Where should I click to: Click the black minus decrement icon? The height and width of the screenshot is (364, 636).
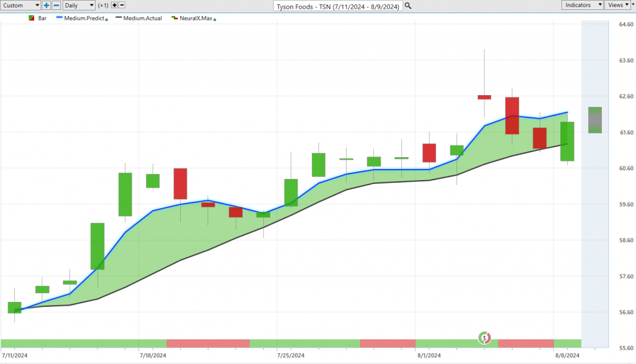(x=122, y=5)
